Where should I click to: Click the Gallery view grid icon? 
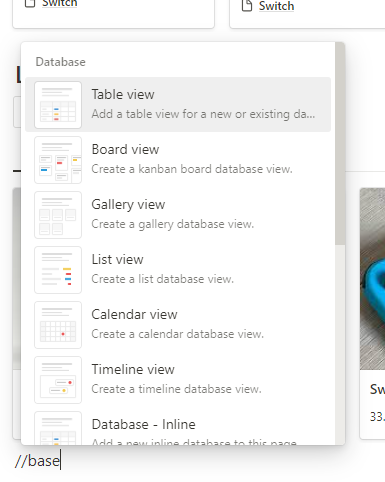coord(58,215)
